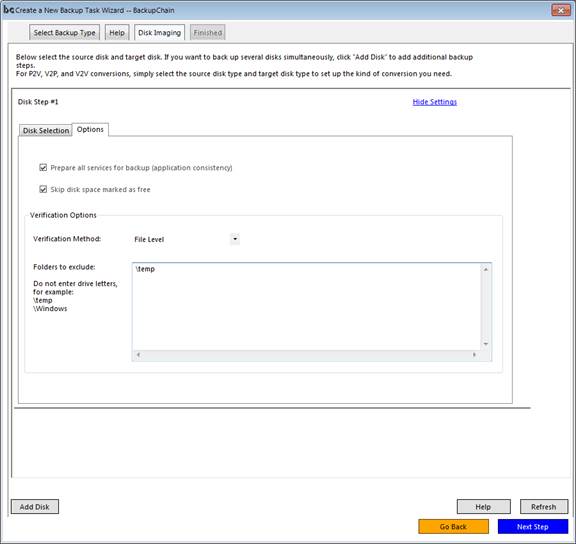Proceed with the blue Next Step button

[533, 526]
